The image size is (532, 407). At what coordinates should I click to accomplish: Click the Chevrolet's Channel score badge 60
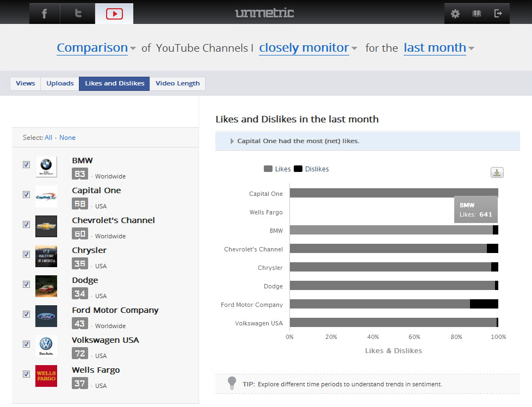[x=80, y=233]
